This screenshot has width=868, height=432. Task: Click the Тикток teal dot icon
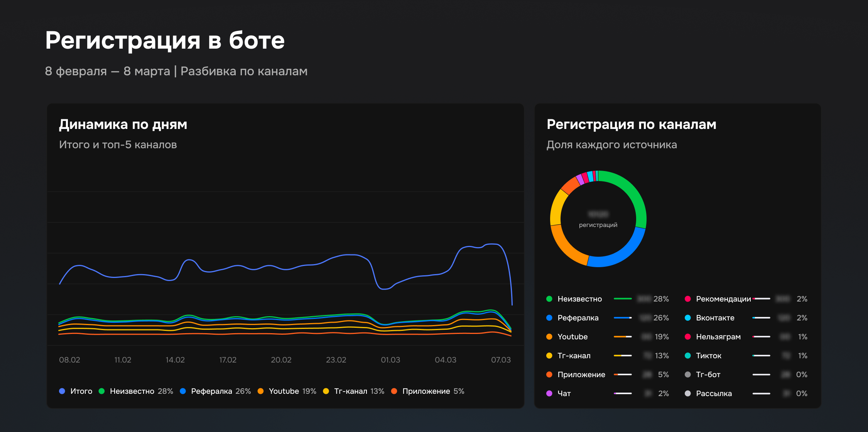687,356
